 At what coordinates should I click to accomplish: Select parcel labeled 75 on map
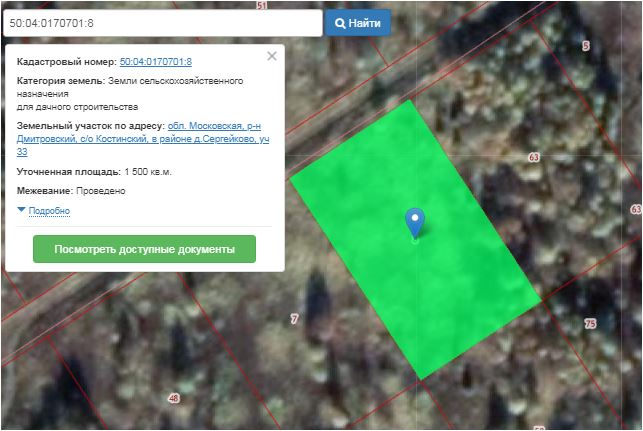pos(589,324)
